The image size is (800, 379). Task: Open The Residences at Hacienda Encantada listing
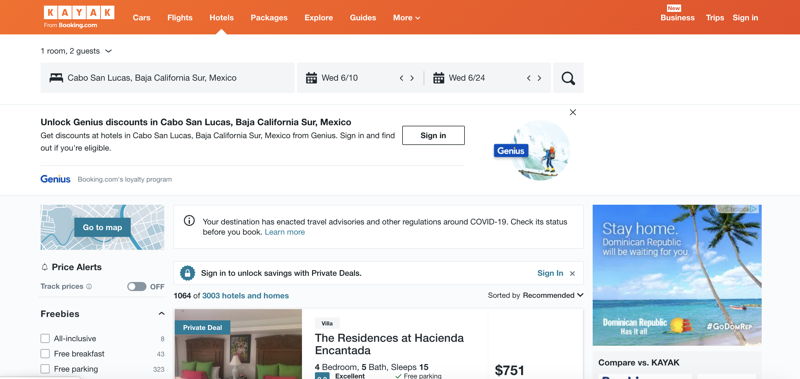click(x=389, y=344)
